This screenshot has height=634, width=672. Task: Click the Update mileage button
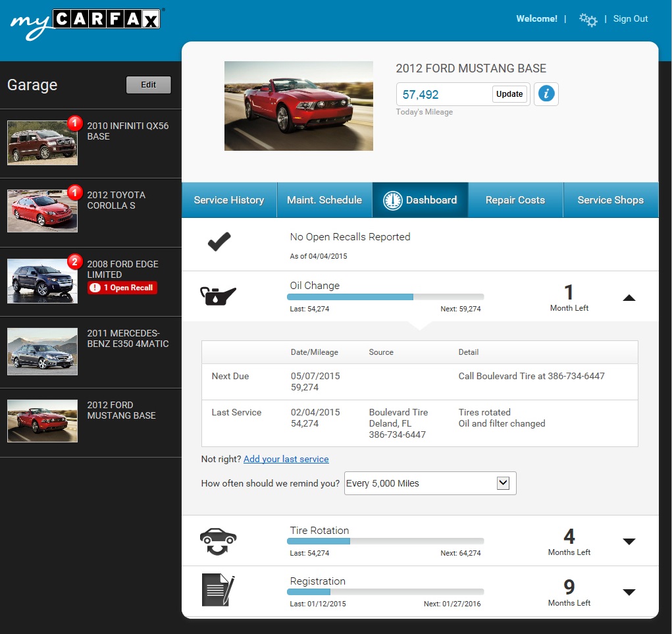tap(509, 94)
